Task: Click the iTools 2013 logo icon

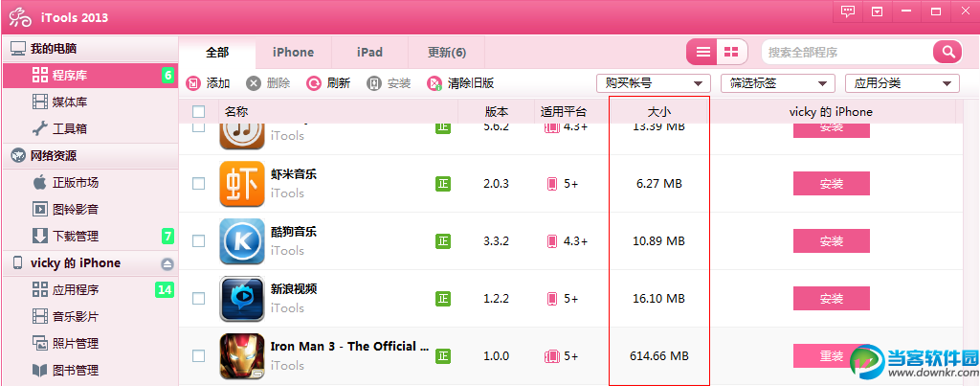Action: 20,17
